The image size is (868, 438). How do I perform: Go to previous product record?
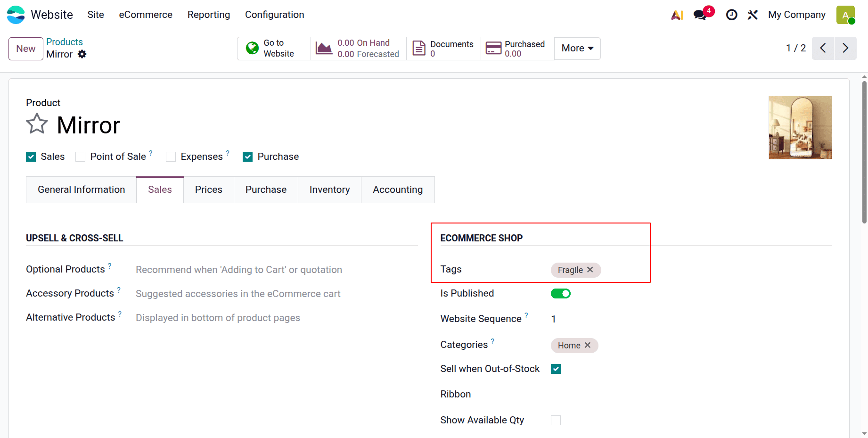[823, 48]
